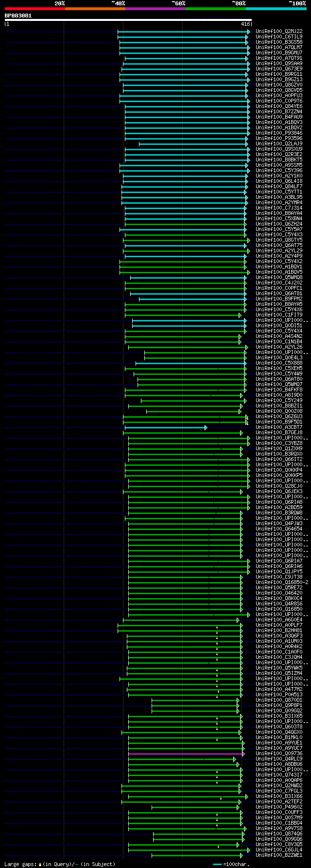Click the UniRef100_A3BL95 label
Screen dimensions: 311x868
pyautogui.click(x=279, y=197)
